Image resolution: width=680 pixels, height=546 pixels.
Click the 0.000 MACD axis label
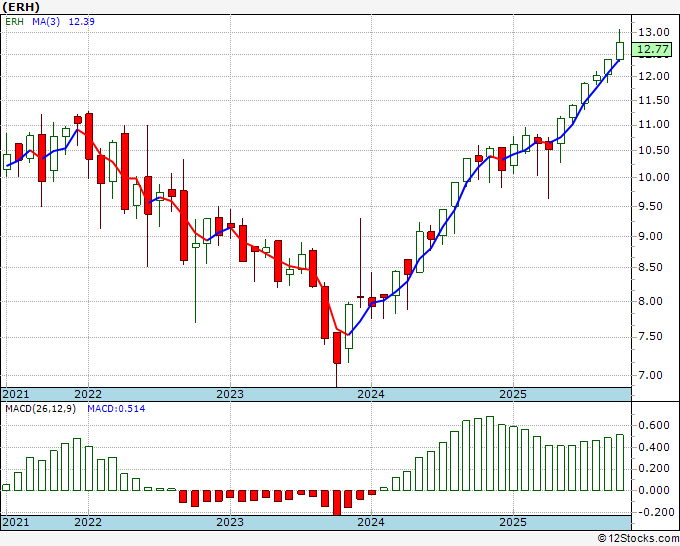654,490
